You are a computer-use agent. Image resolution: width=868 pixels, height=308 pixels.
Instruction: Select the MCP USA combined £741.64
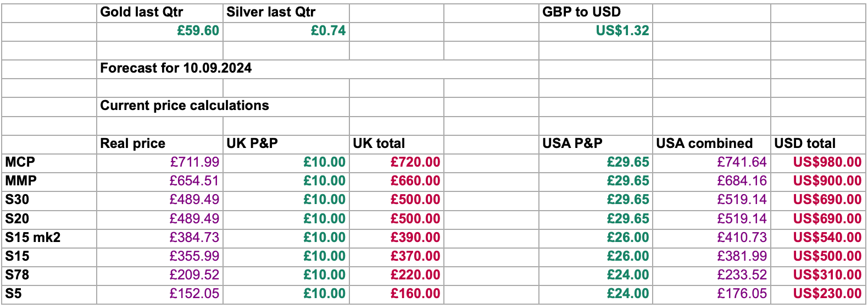tap(742, 162)
